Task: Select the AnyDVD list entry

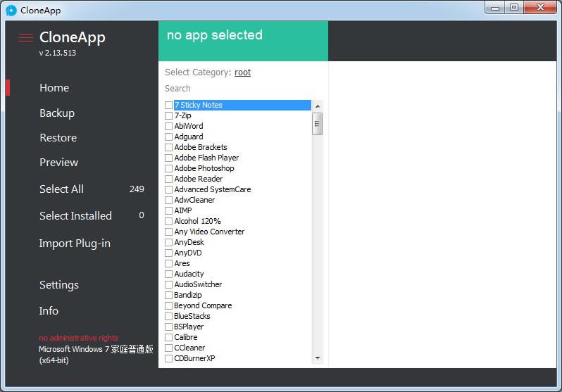Action: [188, 253]
